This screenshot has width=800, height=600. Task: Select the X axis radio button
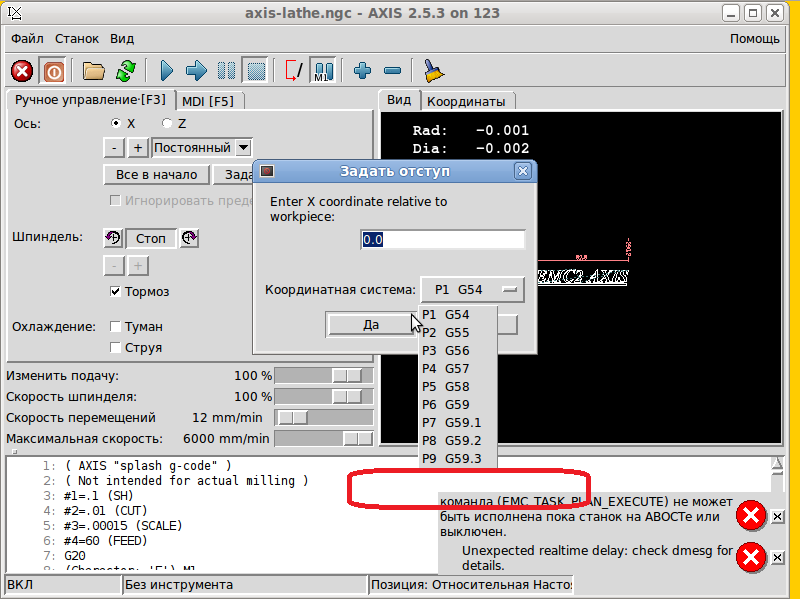click(x=116, y=123)
